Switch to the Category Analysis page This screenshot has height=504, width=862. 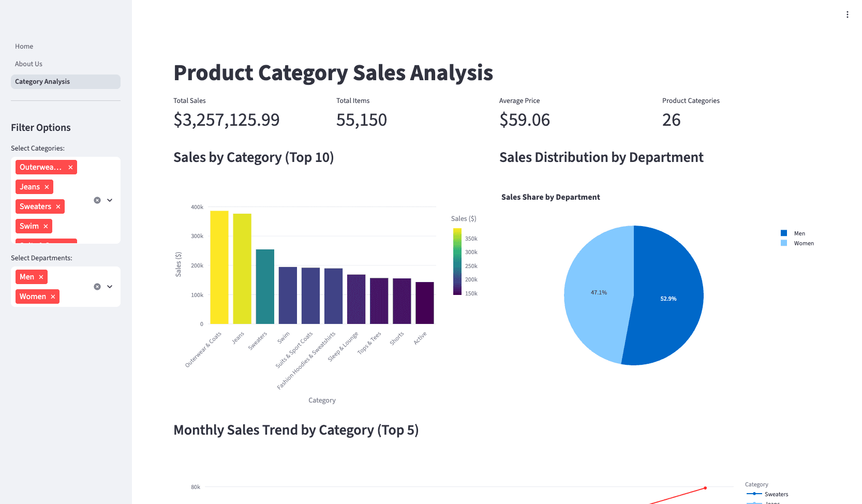pos(42,81)
